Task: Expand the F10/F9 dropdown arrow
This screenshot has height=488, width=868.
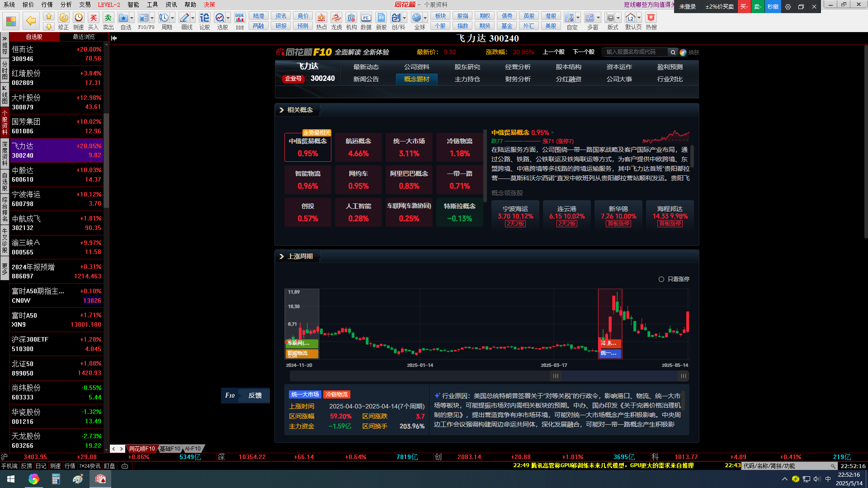Action: pos(152,18)
